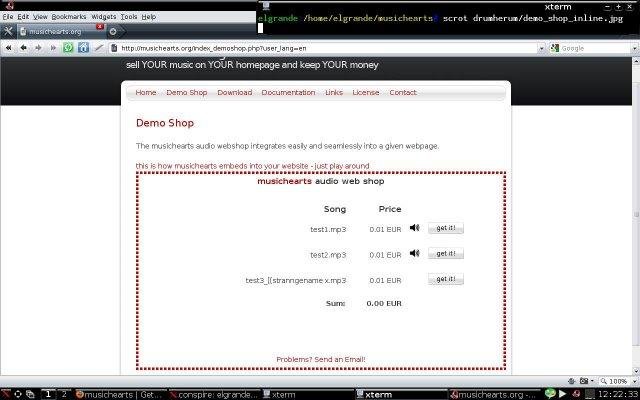
Task: Open the Help menu
Action: click(149, 17)
